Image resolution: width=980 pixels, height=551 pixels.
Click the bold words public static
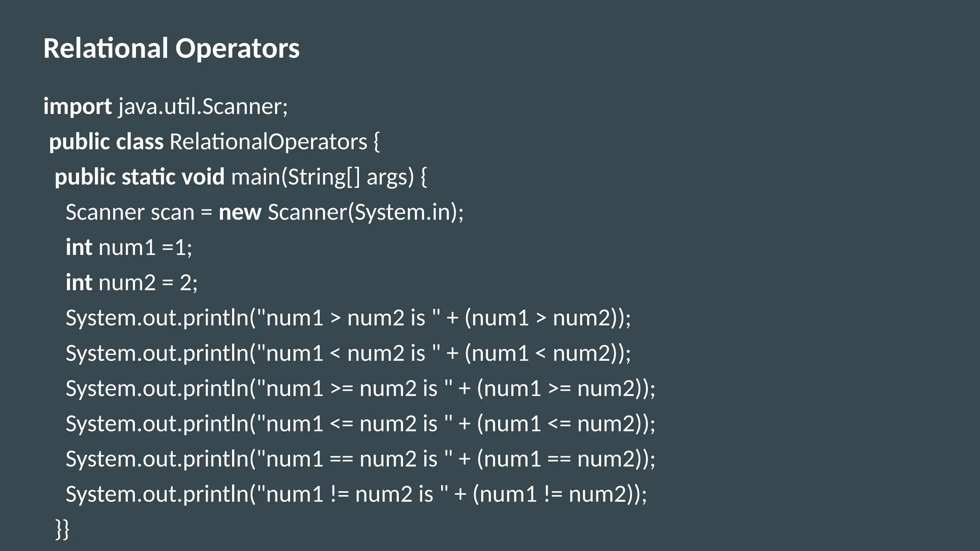[115, 177]
